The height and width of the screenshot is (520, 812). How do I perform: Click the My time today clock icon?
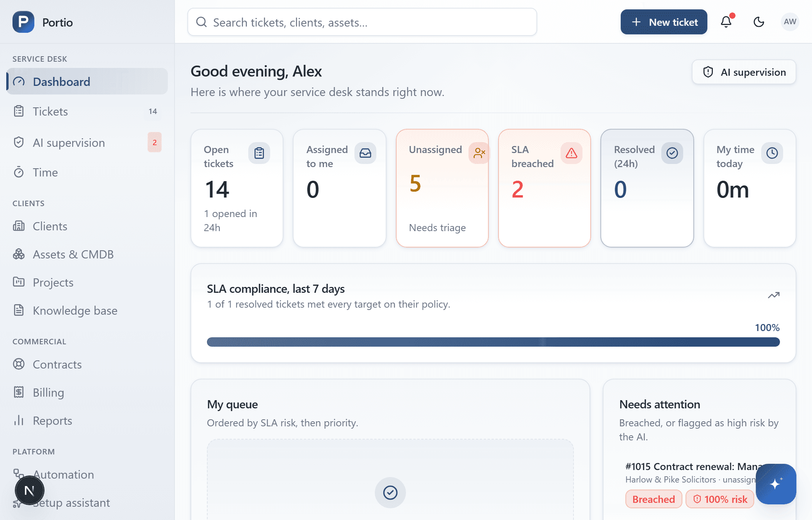coord(772,153)
